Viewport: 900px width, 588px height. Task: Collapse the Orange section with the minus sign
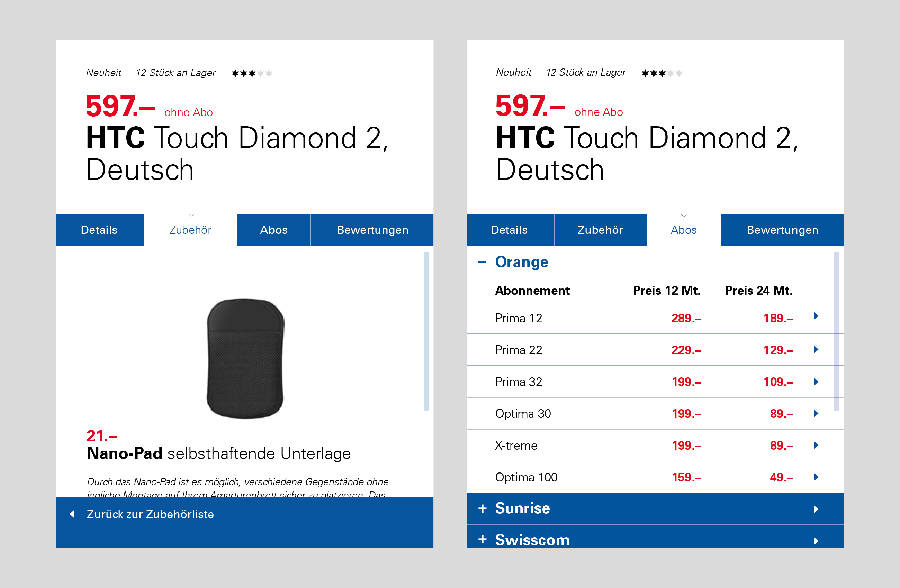click(481, 262)
